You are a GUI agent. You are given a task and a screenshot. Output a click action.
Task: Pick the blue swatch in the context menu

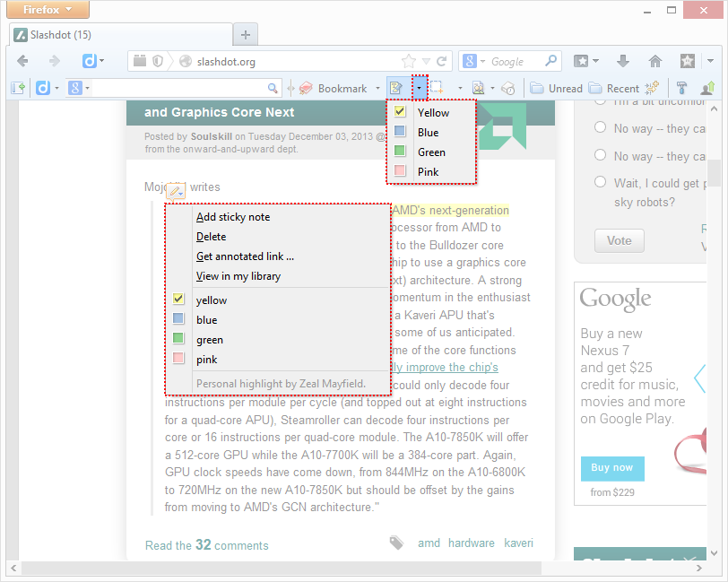178,318
